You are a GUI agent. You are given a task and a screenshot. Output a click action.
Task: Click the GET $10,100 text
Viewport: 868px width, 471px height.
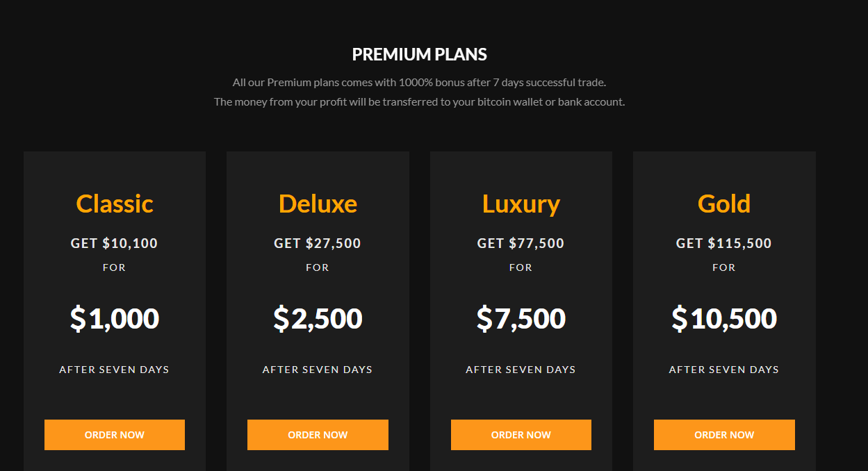tap(115, 244)
